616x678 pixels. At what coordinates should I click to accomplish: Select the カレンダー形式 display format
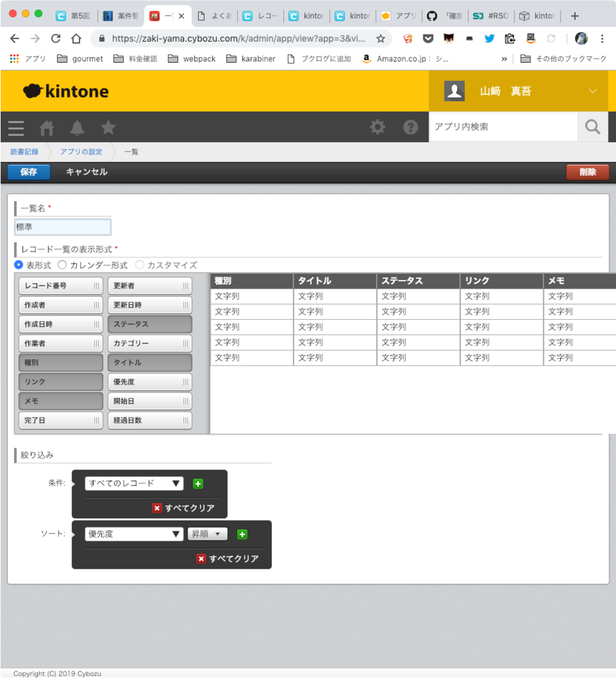[62, 264]
